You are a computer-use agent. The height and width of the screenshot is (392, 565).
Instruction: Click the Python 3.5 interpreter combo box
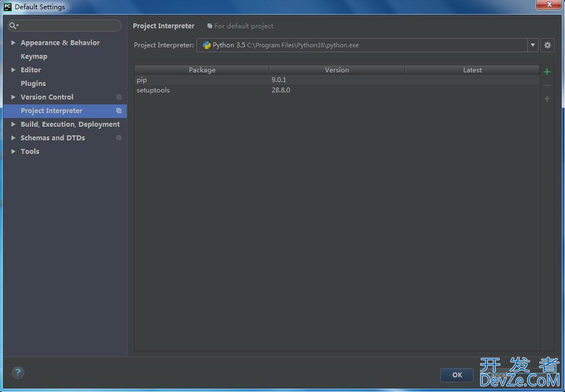click(367, 45)
